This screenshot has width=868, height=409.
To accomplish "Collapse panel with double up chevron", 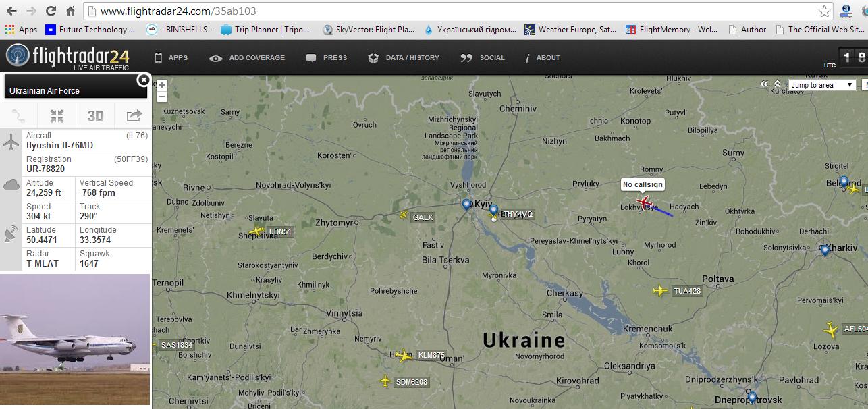I will [778, 84].
